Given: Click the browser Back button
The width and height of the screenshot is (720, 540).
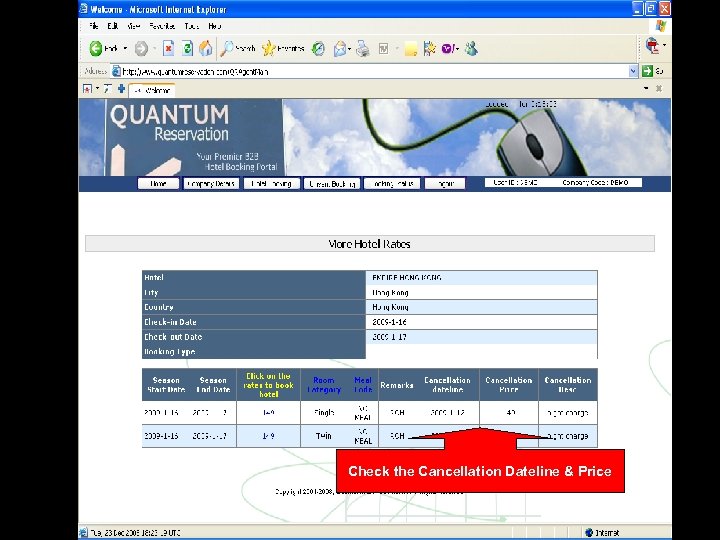Looking at the screenshot, I should [103, 48].
